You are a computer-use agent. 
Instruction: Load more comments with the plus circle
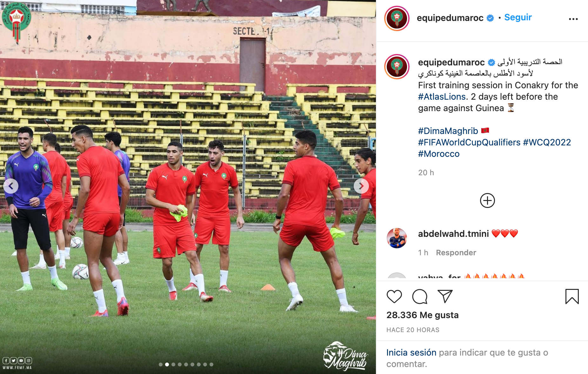point(487,200)
